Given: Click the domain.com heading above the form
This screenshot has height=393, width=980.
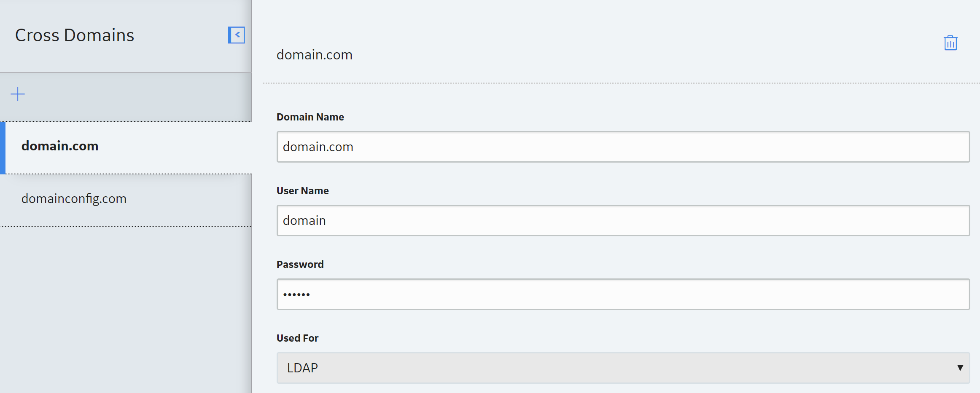Looking at the screenshot, I should tap(314, 55).
